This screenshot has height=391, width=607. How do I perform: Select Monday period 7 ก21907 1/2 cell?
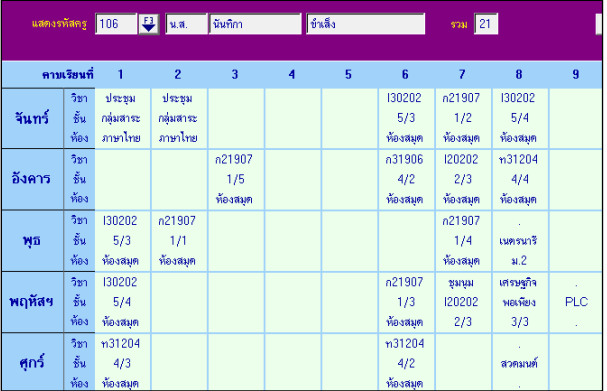pos(463,118)
